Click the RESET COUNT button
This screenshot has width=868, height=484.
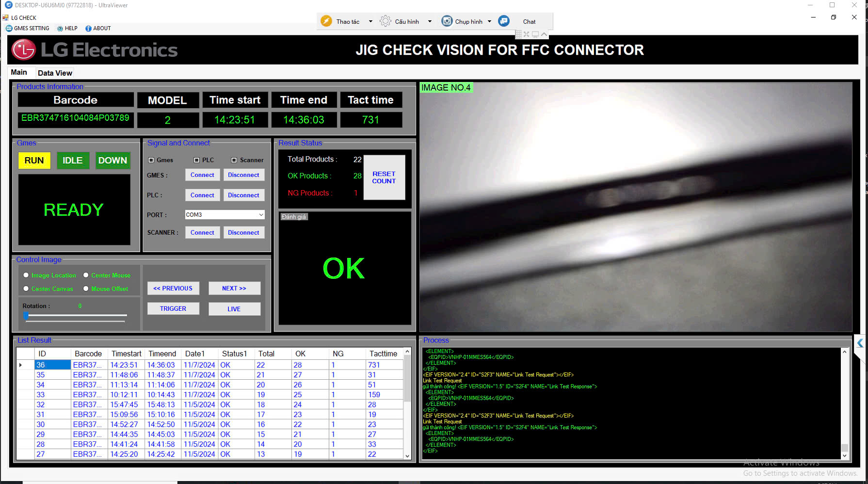384,177
